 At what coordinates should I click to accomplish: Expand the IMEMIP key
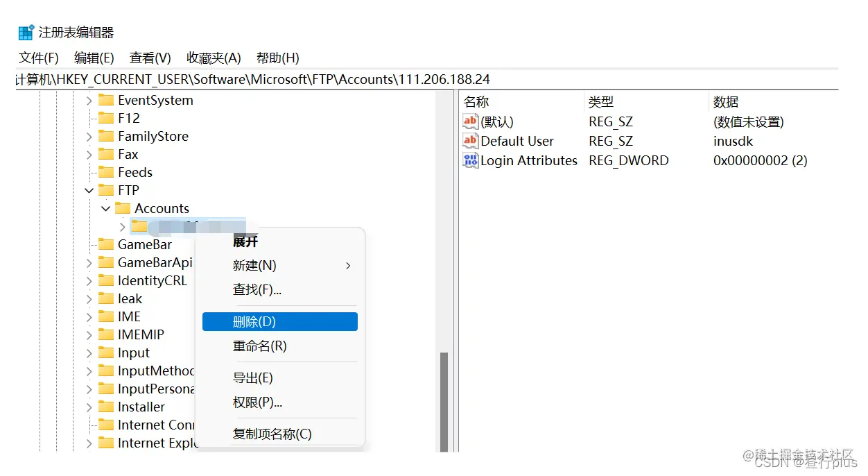point(89,335)
